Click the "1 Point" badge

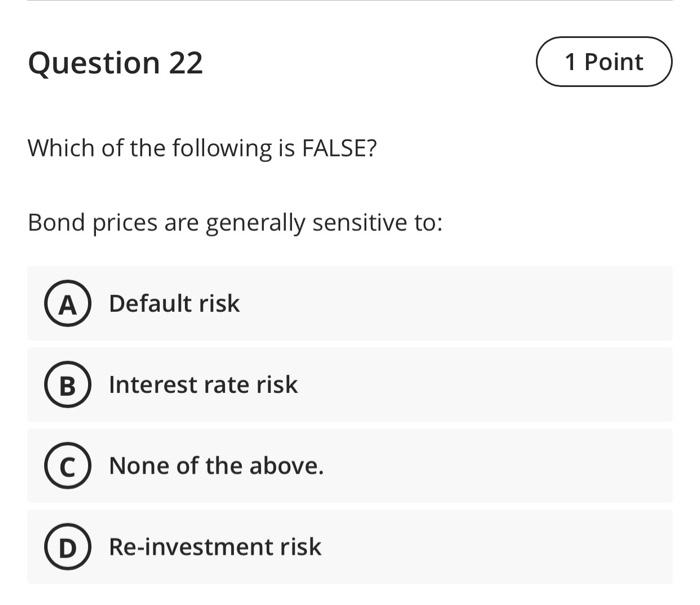(604, 62)
